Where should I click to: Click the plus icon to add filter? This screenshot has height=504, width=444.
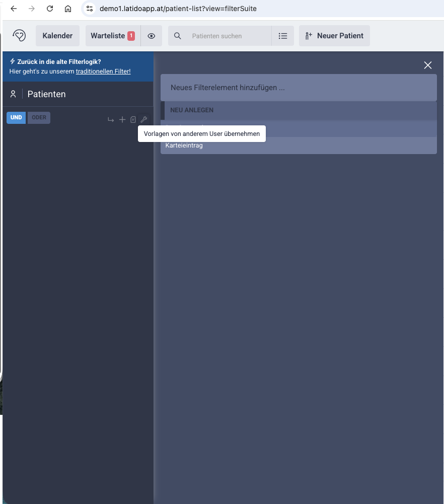point(122,120)
